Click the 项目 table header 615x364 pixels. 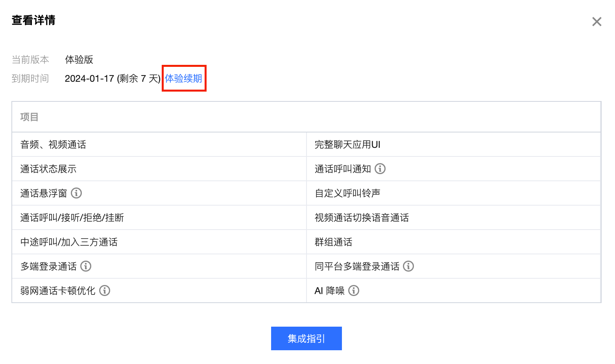point(30,117)
